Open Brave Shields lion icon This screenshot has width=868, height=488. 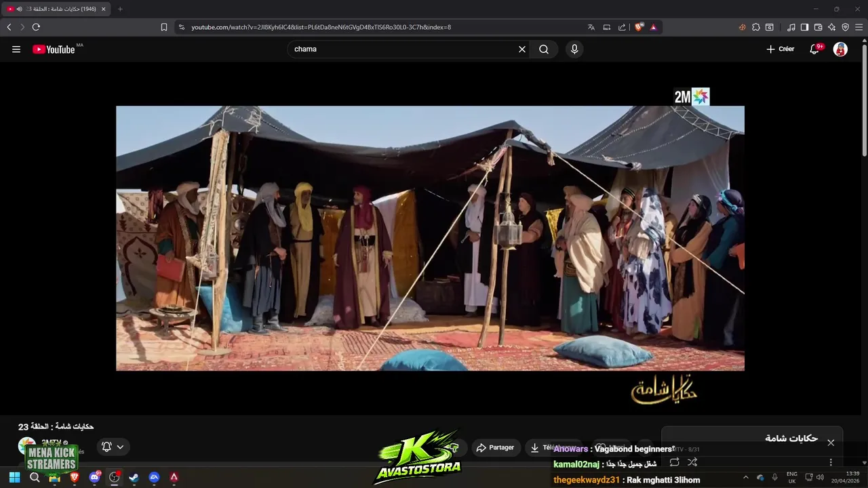coord(639,27)
